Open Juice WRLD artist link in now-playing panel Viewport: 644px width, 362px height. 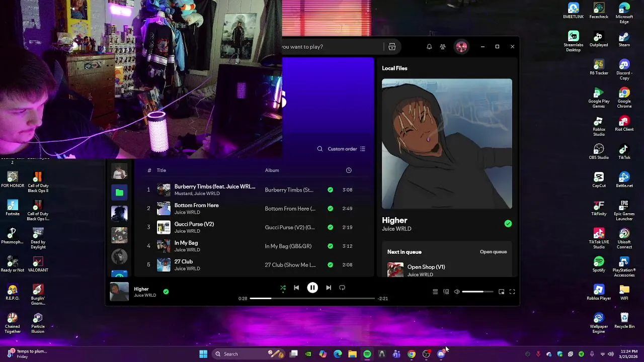pos(396,229)
